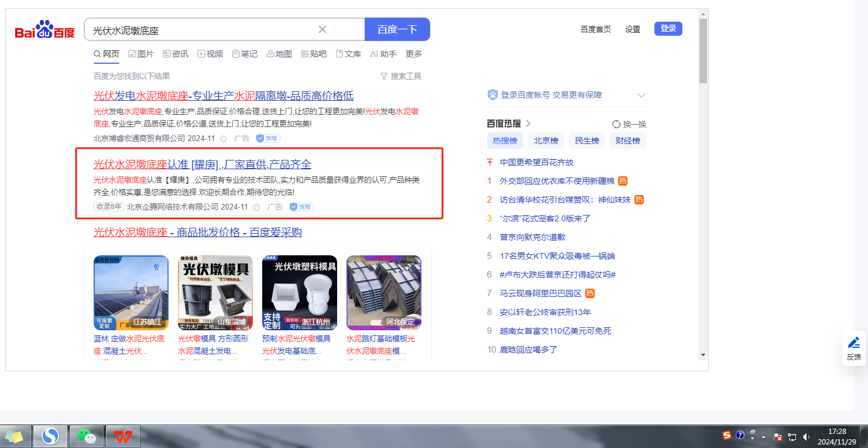The height and width of the screenshot is (448, 868).
Task: Collapse the 登录百度帐号 panel chevron
Action: (641, 95)
